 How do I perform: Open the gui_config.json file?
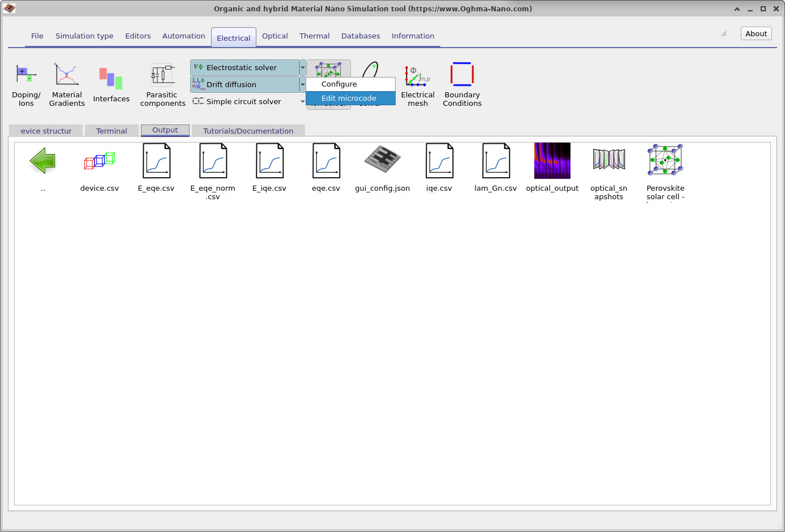click(x=383, y=168)
